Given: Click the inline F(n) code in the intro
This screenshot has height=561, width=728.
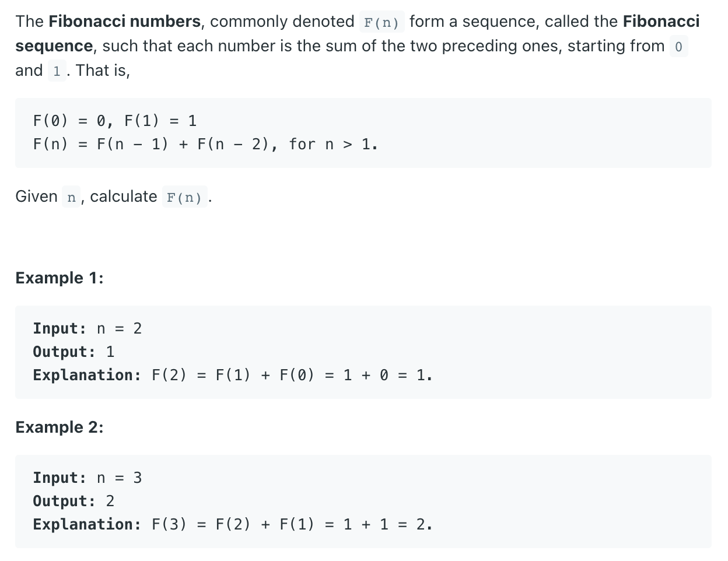Looking at the screenshot, I should tap(381, 22).
